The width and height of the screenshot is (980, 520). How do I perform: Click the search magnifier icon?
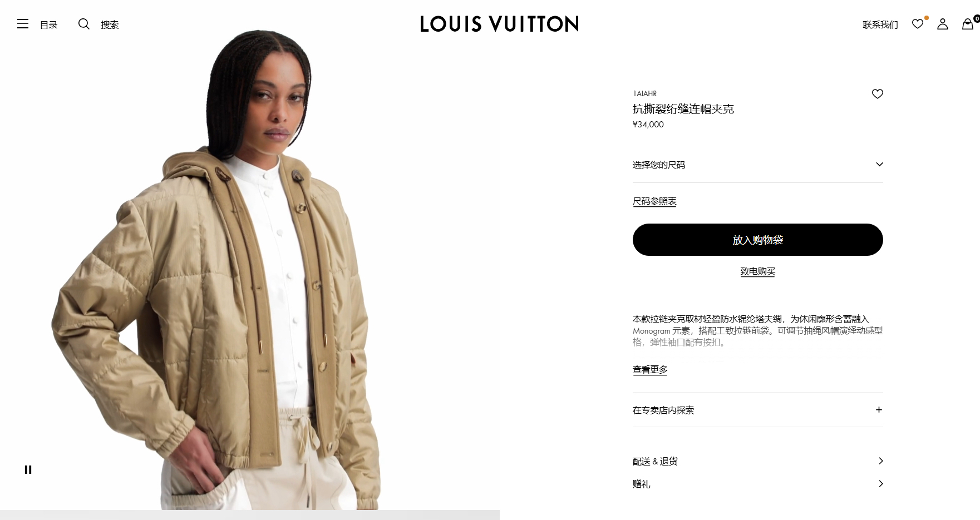[84, 24]
